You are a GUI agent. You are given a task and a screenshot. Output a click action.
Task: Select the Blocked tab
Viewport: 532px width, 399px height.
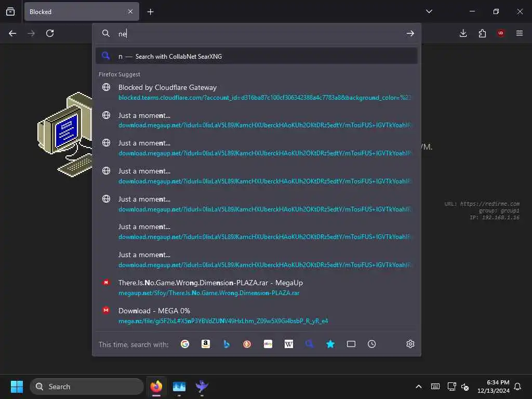pos(82,11)
